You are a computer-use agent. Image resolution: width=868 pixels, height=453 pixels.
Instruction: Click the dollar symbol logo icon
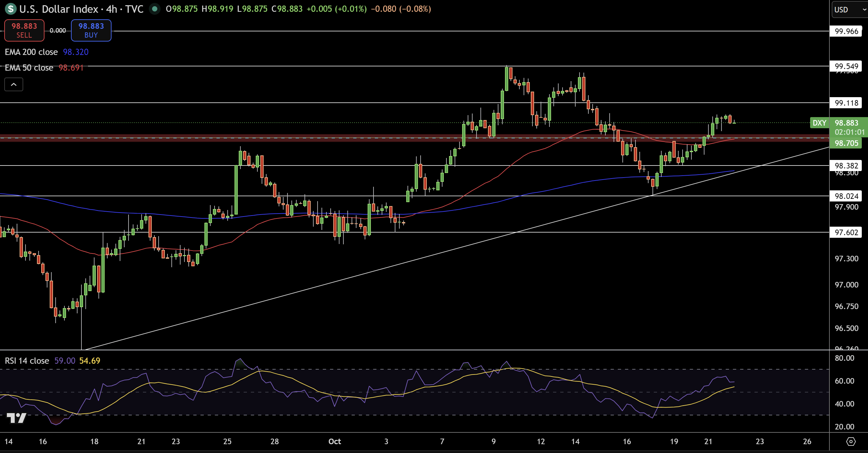pos(11,9)
